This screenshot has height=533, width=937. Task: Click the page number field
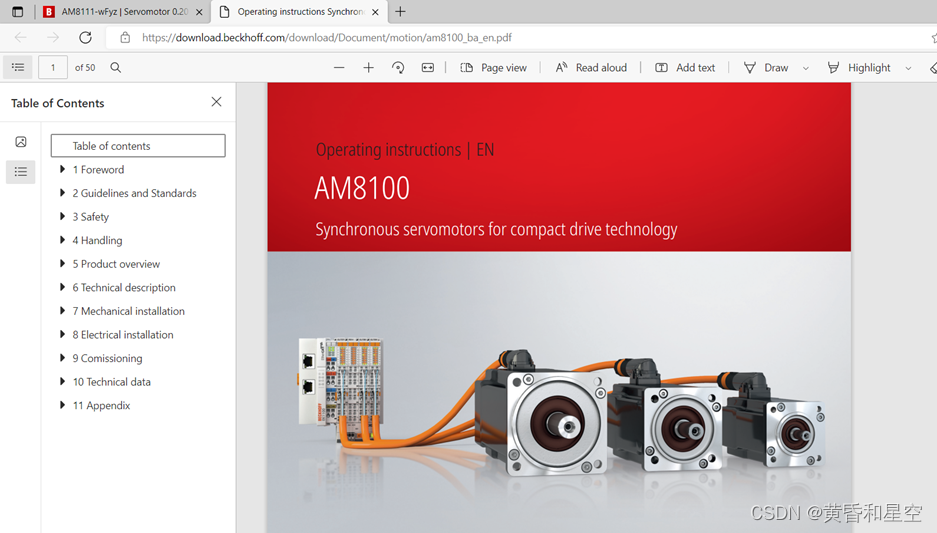(53, 68)
